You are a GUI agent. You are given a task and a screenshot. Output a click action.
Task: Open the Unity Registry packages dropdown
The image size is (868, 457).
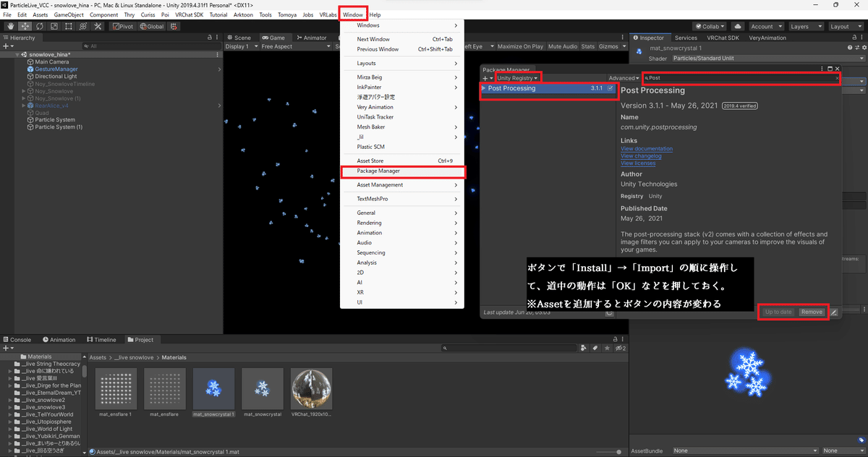(x=517, y=78)
